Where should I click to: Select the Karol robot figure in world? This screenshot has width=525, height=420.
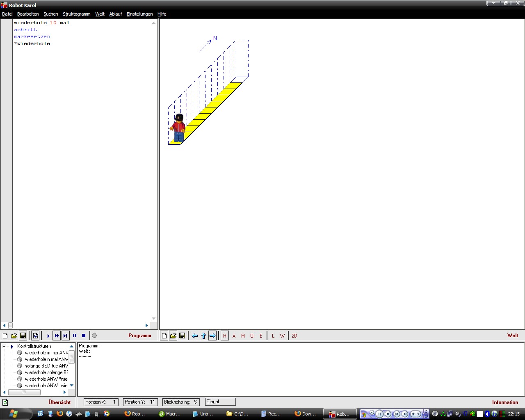[178, 128]
